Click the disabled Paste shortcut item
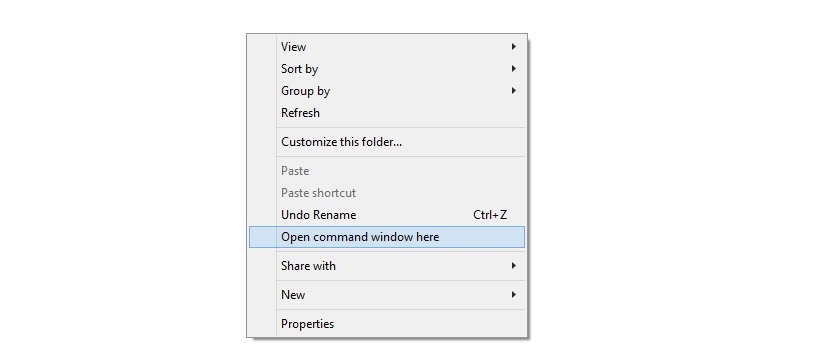 (x=387, y=193)
